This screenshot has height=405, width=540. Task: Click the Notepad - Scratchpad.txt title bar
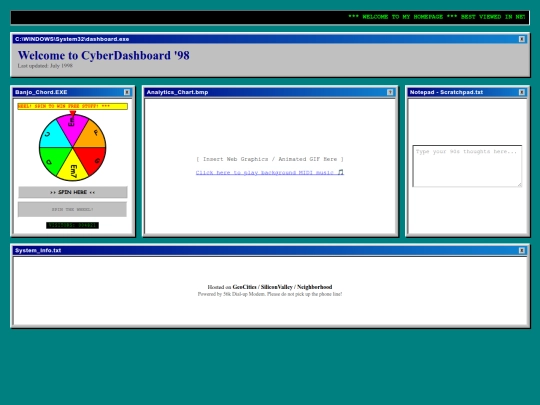tap(467, 92)
